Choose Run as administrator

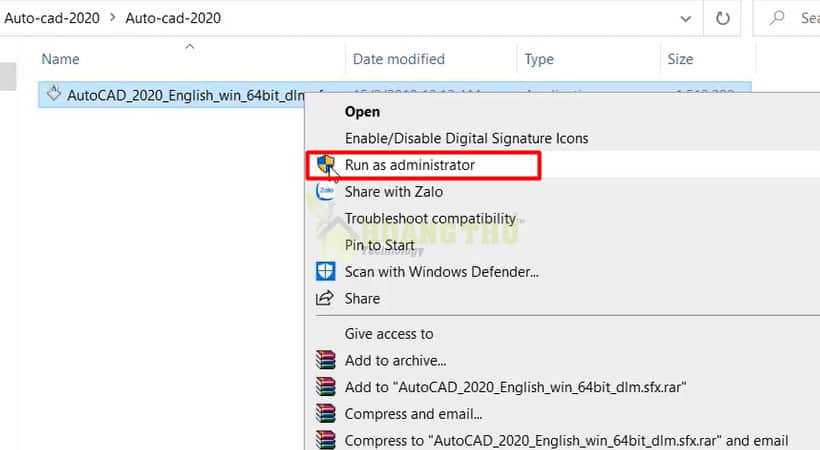click(x=409, y=165)
